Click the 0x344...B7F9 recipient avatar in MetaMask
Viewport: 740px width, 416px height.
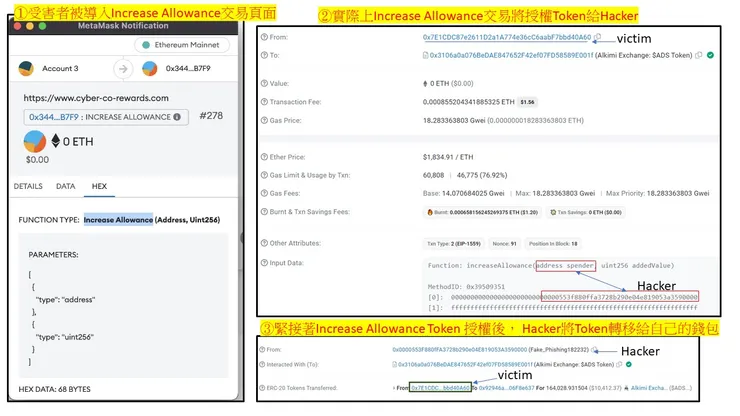(x=150, y=68)
